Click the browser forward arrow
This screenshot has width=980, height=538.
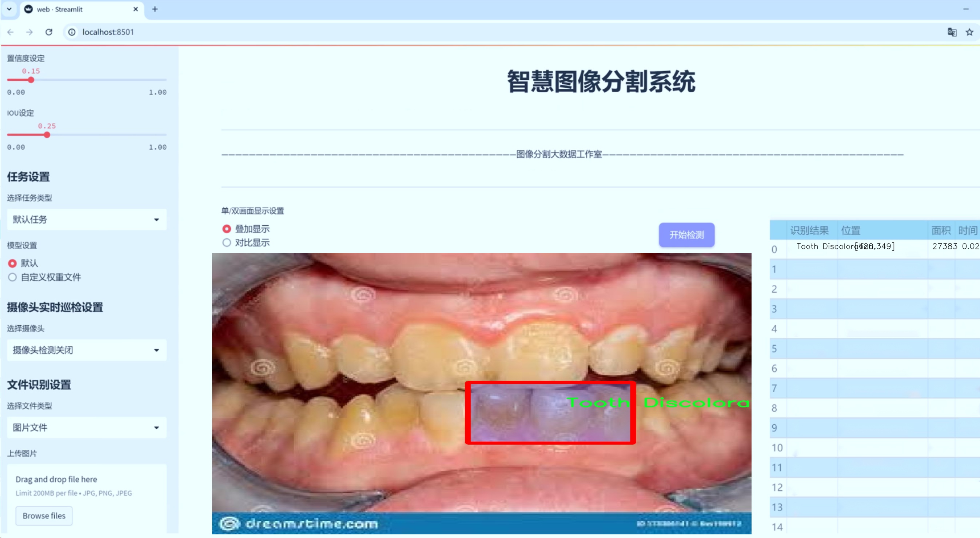pyautogui.click(x=29, y=32)
